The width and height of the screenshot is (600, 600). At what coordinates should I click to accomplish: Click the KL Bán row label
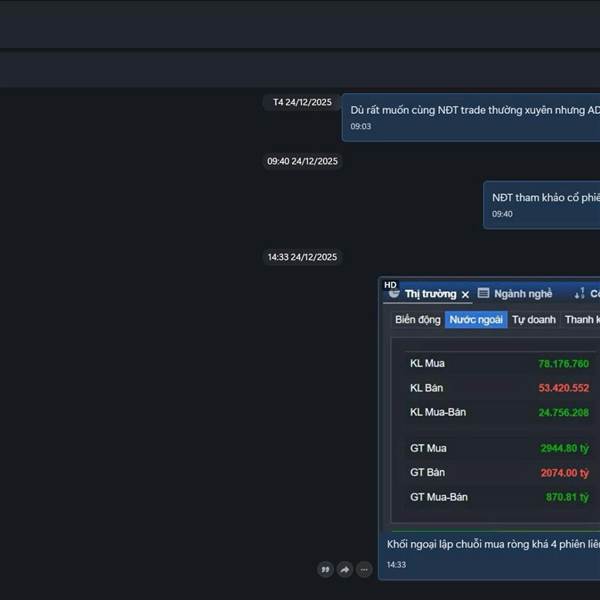(x=426, y=388)
